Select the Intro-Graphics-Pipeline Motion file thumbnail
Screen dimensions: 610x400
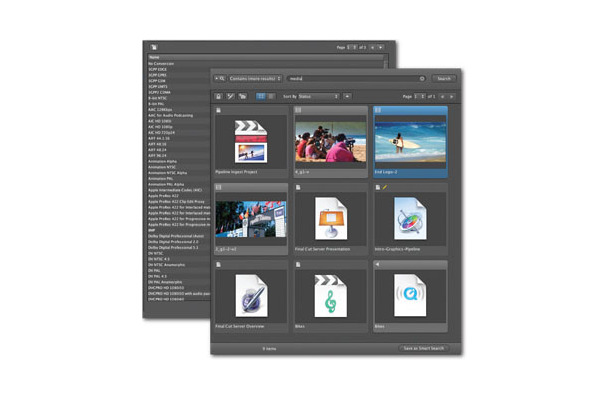pyautogui.click(x=410, y=219)
